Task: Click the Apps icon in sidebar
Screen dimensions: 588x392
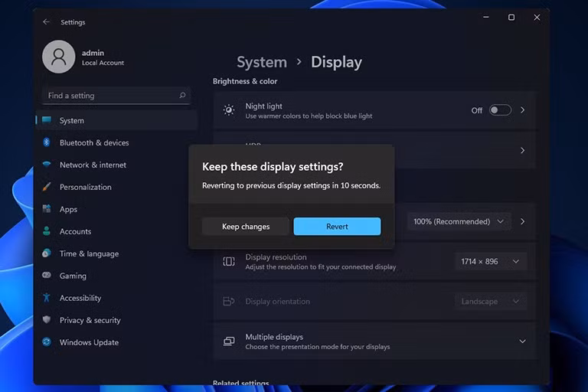Action: [x=47, y=208]
